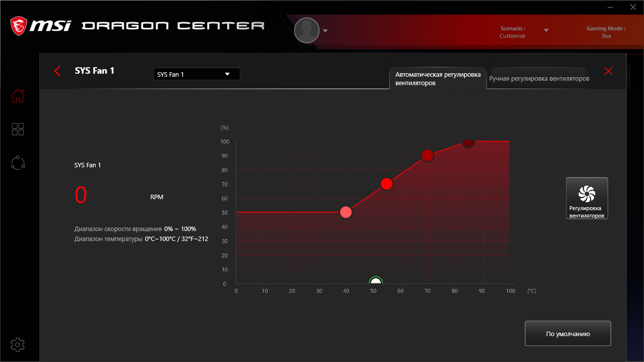Click the Диапазон температуры value

pos(176,239)
